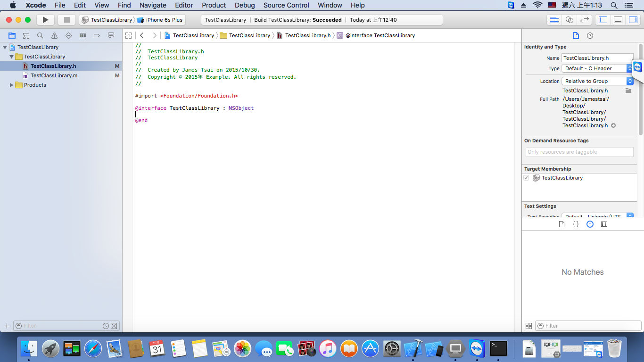644x362 pixels.
Task: Open the Text Encoding dropdown
Action: point(597,216)
